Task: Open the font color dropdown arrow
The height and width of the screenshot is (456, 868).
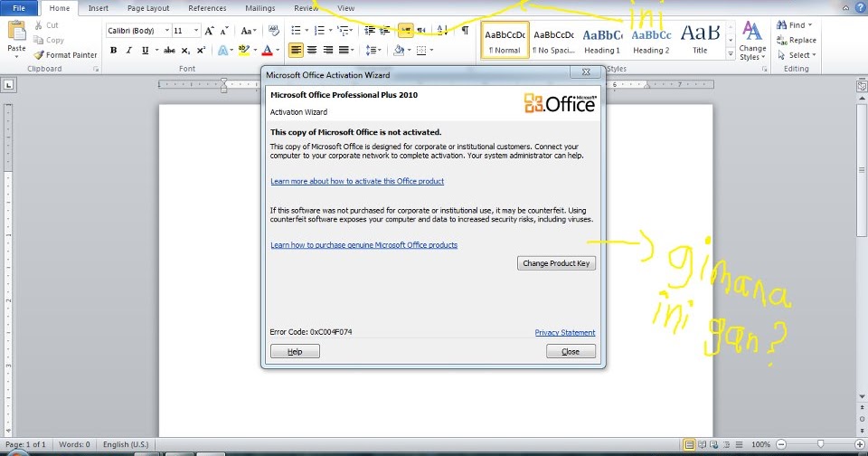Action: tap(278, 51)
